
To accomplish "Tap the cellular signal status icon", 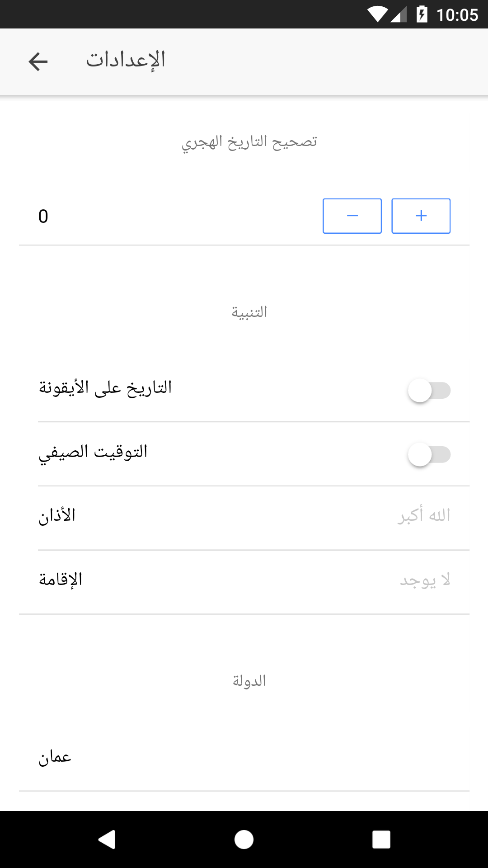I will pos(399,14).
